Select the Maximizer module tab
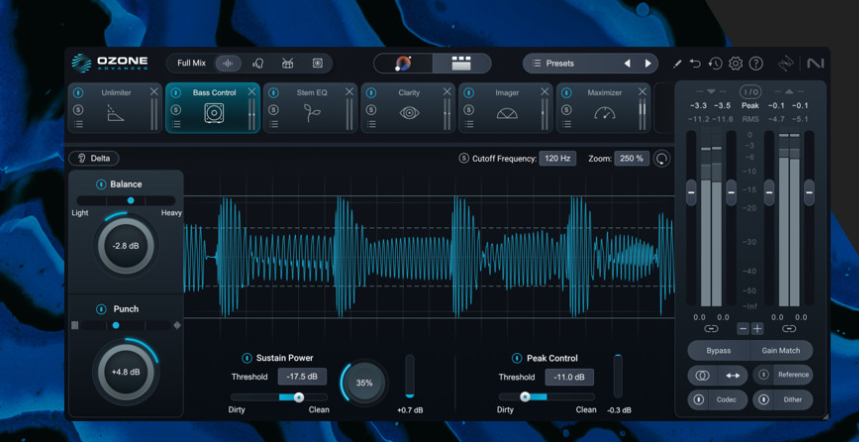Image resolution: width=859 pixels, height=442 pixels. (603, 108)
